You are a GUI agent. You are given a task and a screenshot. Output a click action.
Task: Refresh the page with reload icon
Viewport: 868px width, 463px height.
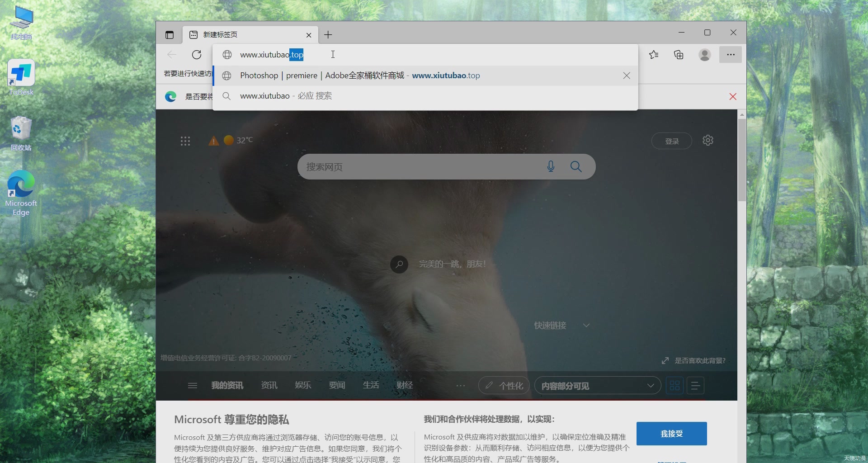[197, 55]
